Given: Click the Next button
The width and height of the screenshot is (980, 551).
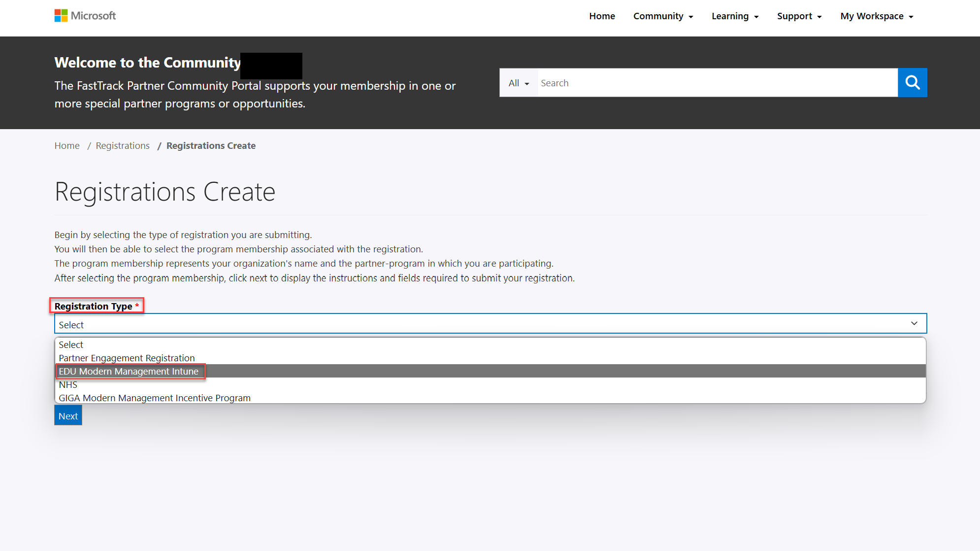Looking at the screenshot, I should click(x=68, y=415).
